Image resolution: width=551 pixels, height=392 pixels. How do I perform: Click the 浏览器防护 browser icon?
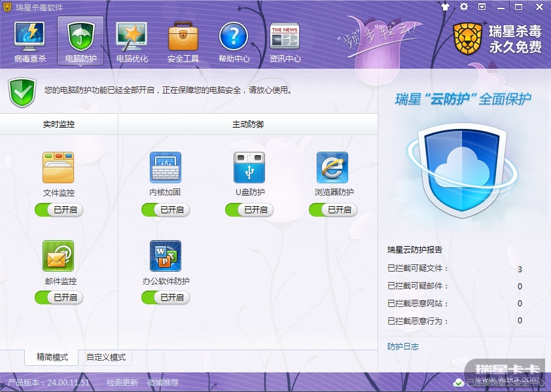(332, 168)
